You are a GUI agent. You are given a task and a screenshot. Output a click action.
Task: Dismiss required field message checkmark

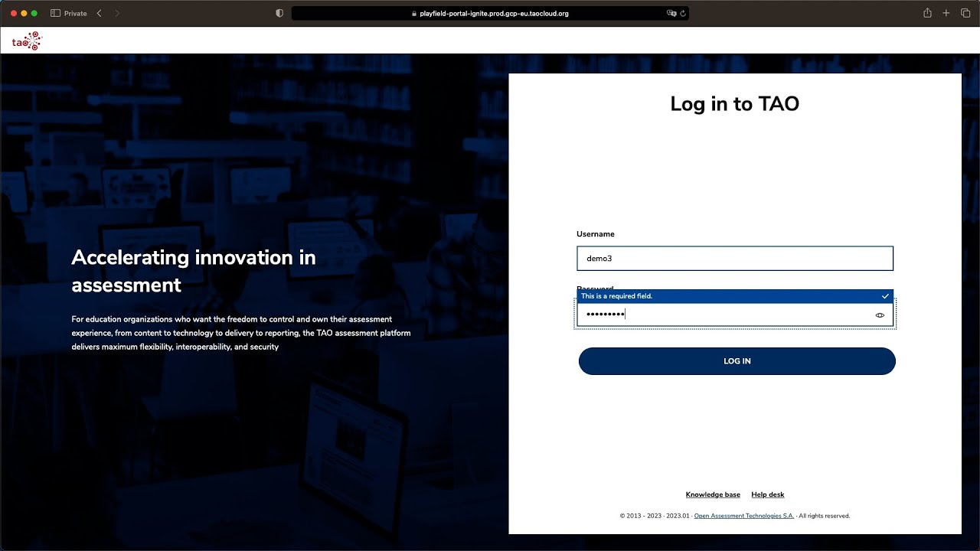885,296
